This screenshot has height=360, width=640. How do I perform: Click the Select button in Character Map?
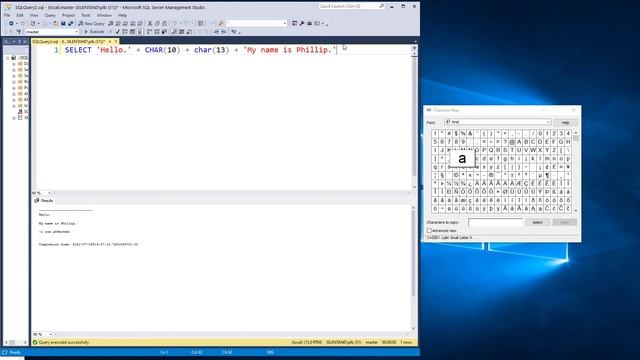pos(538,222)
